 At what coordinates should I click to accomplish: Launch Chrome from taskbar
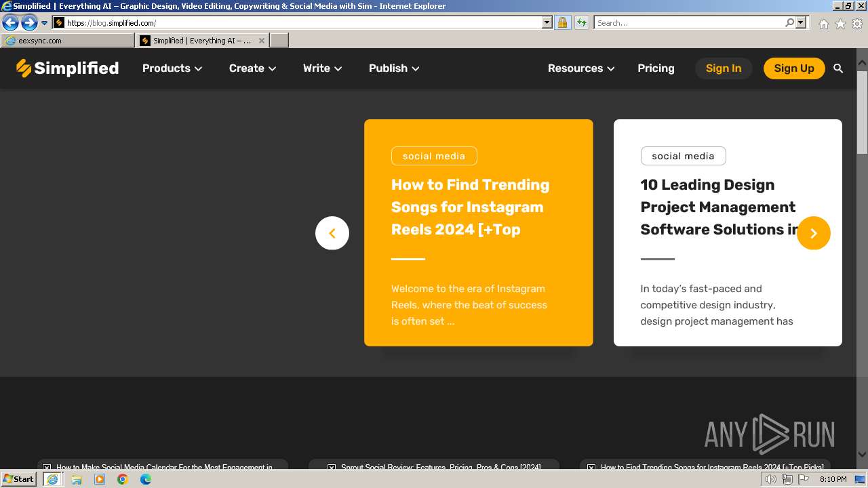pos(123,479)
